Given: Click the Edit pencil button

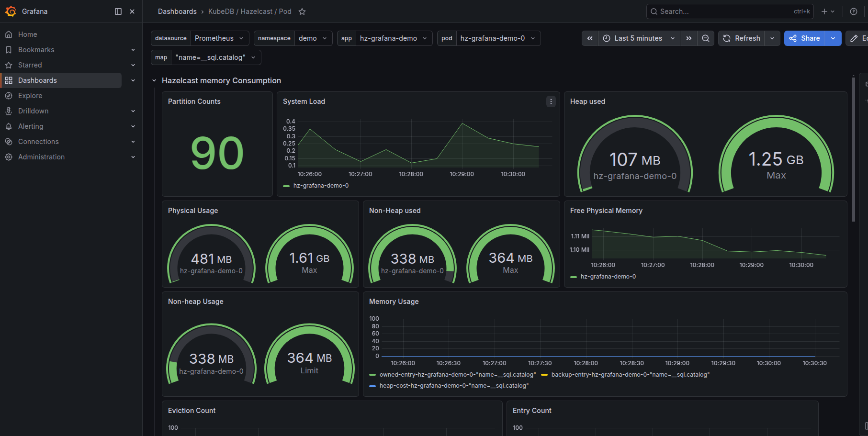Looking at the screenshot, I should click(x=857, y=38).
